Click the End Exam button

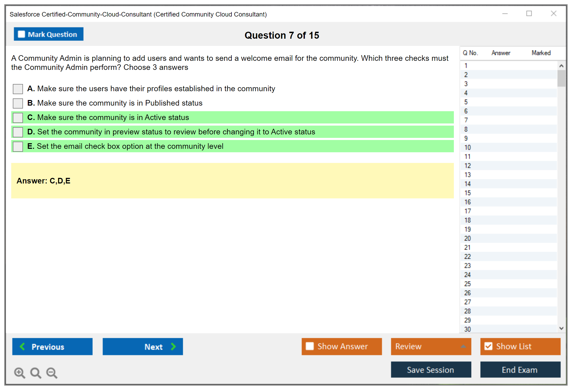(x=520, y=370)
